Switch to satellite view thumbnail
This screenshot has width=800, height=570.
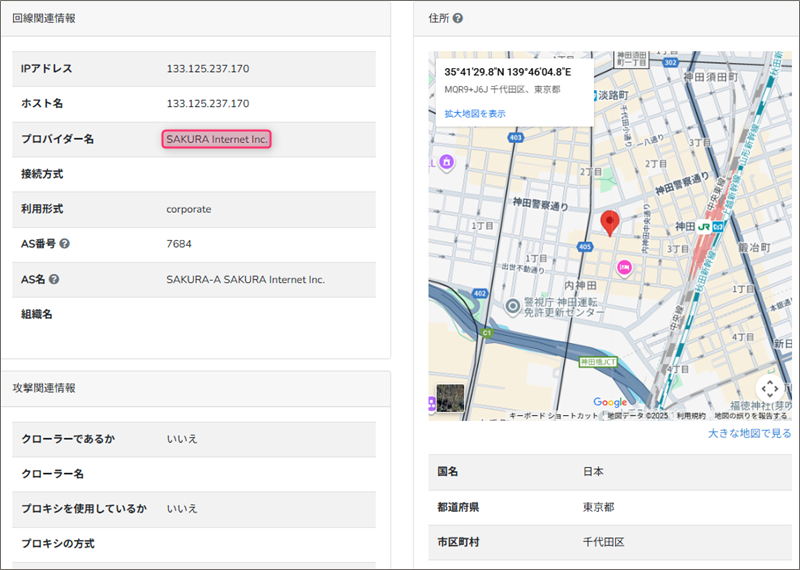451,398
